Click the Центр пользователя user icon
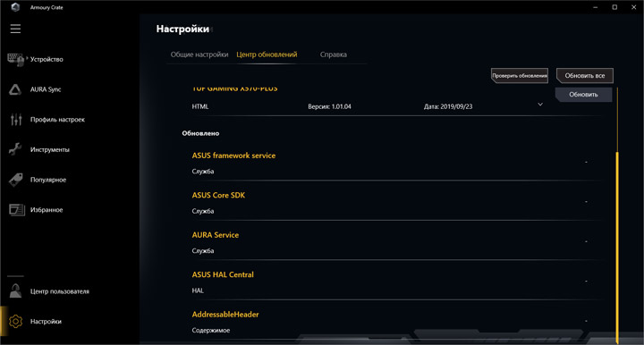This screenshot has height=345, width=644. (15, 291)
